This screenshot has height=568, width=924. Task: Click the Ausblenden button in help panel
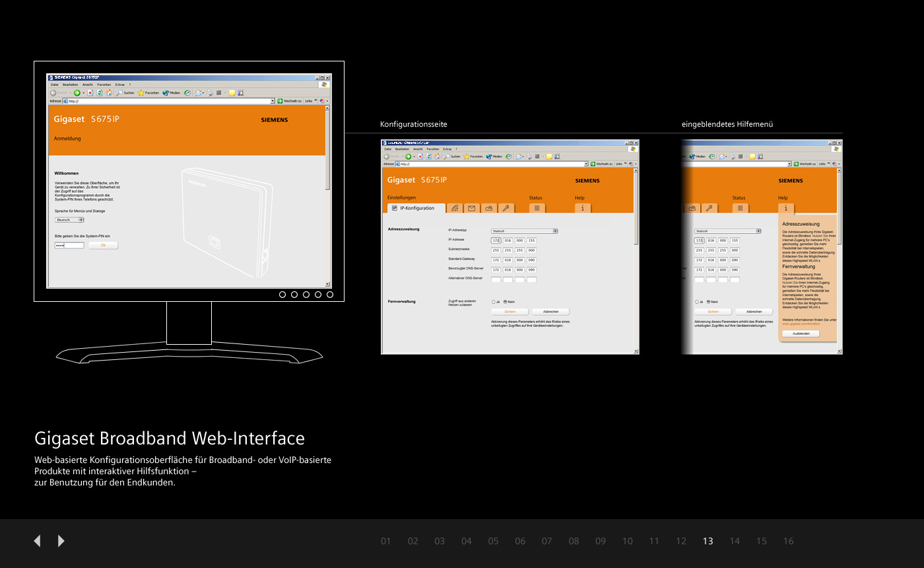(801, 334)
